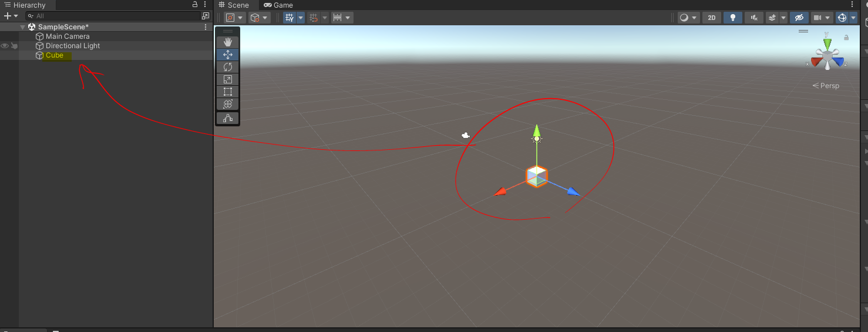
Task: Switch to the Scene tab
Action: pos(234,5)
